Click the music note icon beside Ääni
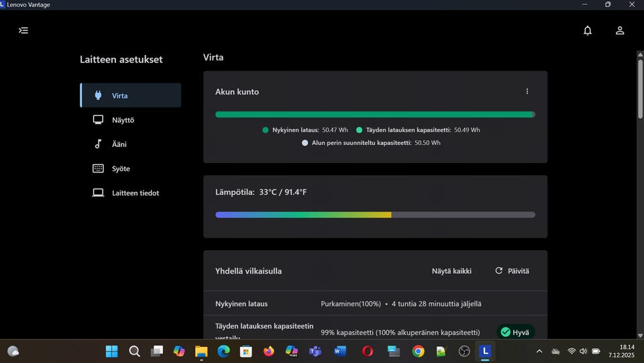Image resolution: width=644 pixels, height=363 pixels. [x=98, y=144]
